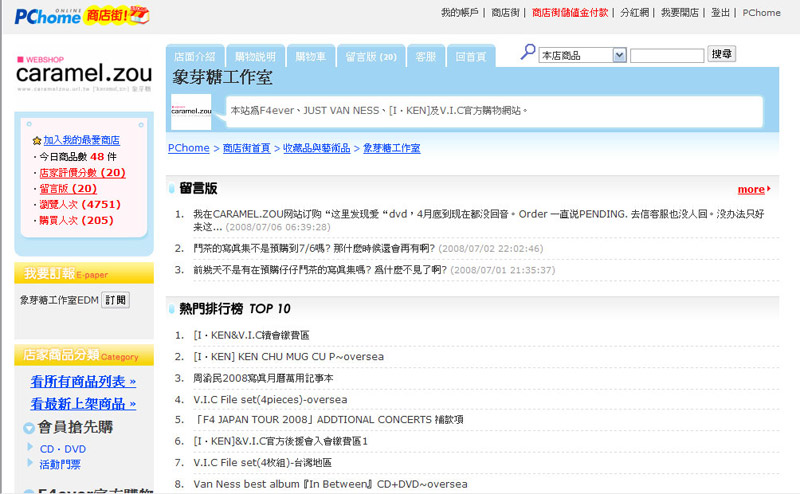Click ranked item V.I.C File set(4pieces)-oversea
800x494 pixels.
(x=270, y=400)
